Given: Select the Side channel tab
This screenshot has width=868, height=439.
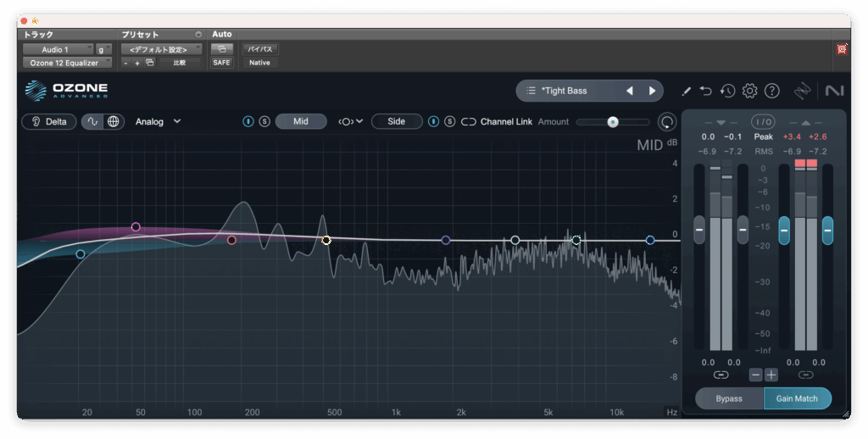Looking at the screenshot, I should (396, 121).
